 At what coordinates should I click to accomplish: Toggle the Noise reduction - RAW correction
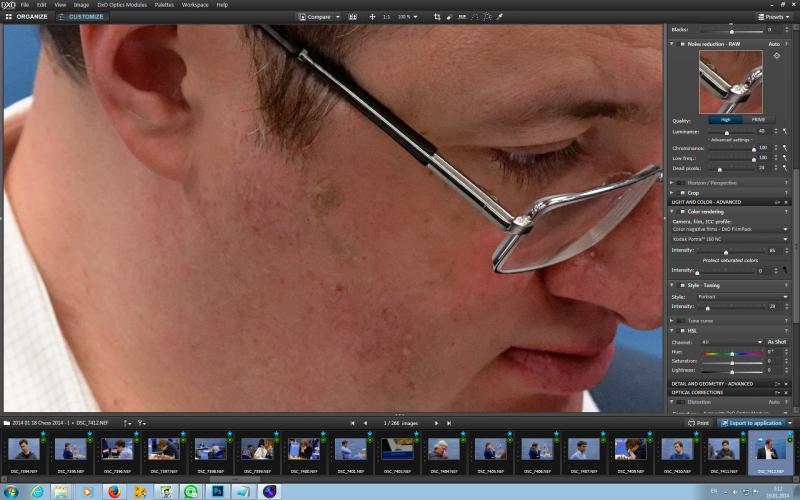tap(682, 44)
